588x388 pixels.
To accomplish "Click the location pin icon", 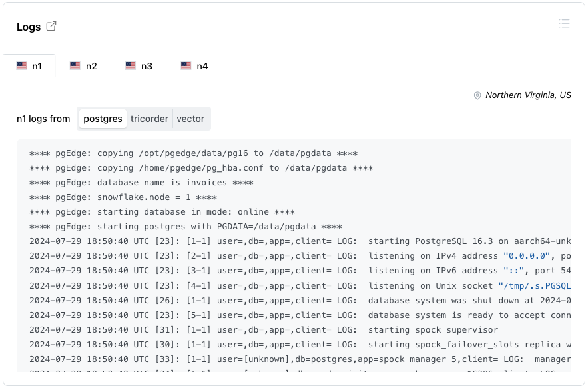I will tap(477, 95).
